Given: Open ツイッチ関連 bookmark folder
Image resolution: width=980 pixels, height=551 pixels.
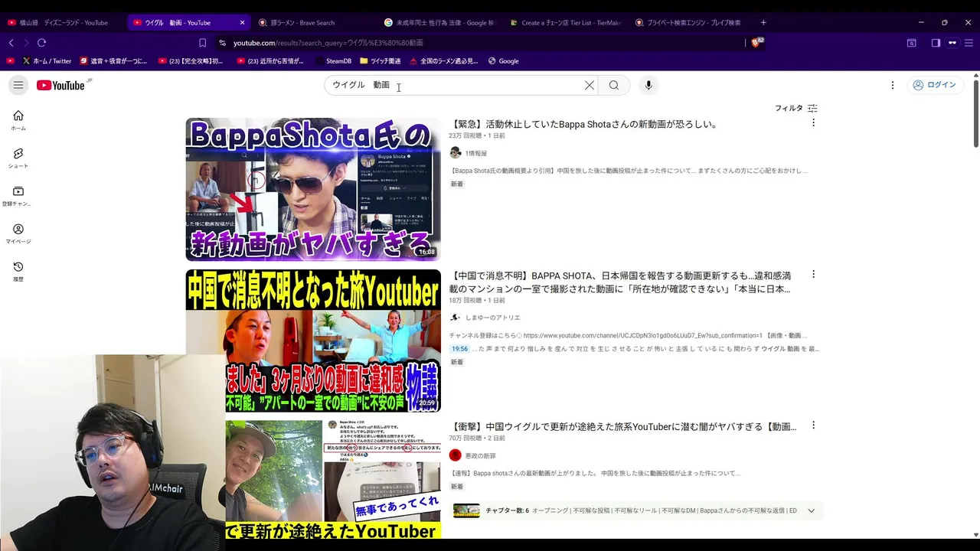Looking at the screenshot, I should pyautogui.click(x=380, y=61).
